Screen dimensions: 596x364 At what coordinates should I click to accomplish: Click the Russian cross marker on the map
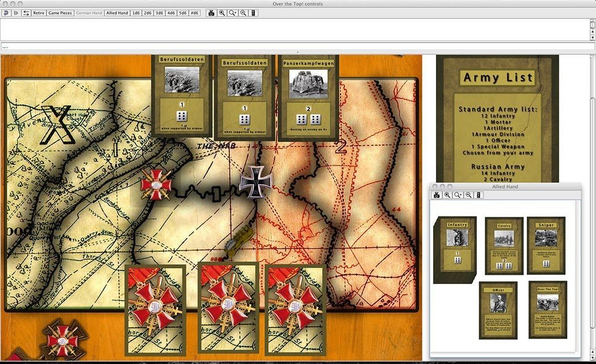(x=156, y=184)
